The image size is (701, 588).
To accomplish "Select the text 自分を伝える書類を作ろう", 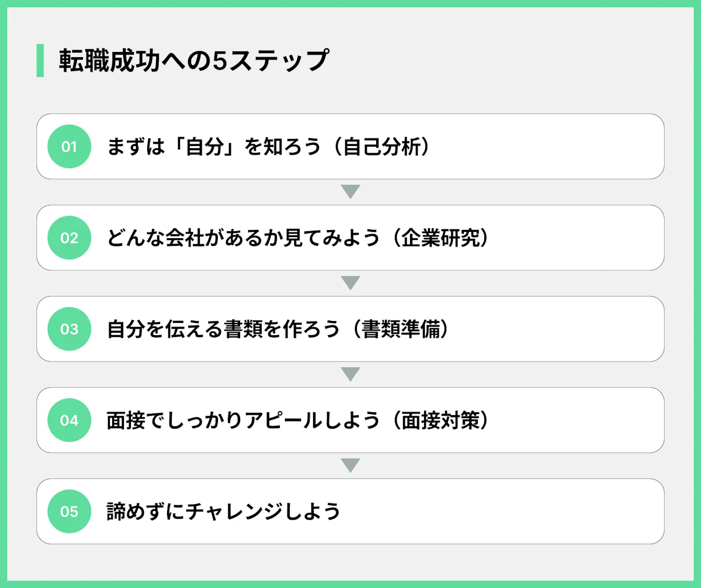I will point(224,329).
